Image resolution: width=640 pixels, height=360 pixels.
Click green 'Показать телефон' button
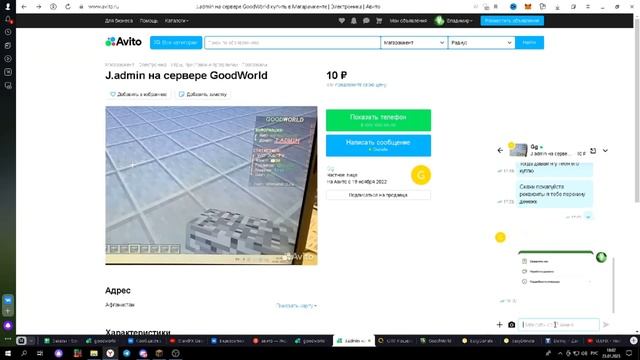coord(378,120)
